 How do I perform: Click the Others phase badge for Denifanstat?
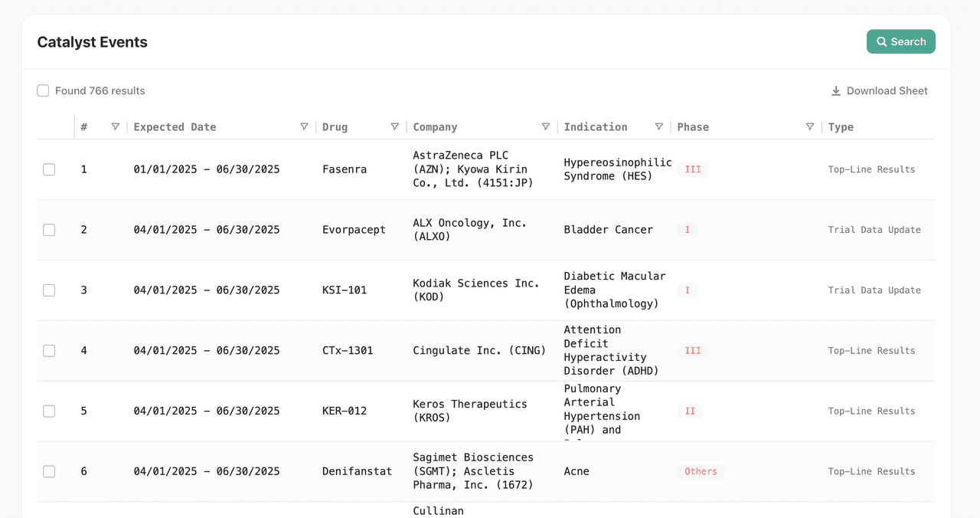[701, 472]
